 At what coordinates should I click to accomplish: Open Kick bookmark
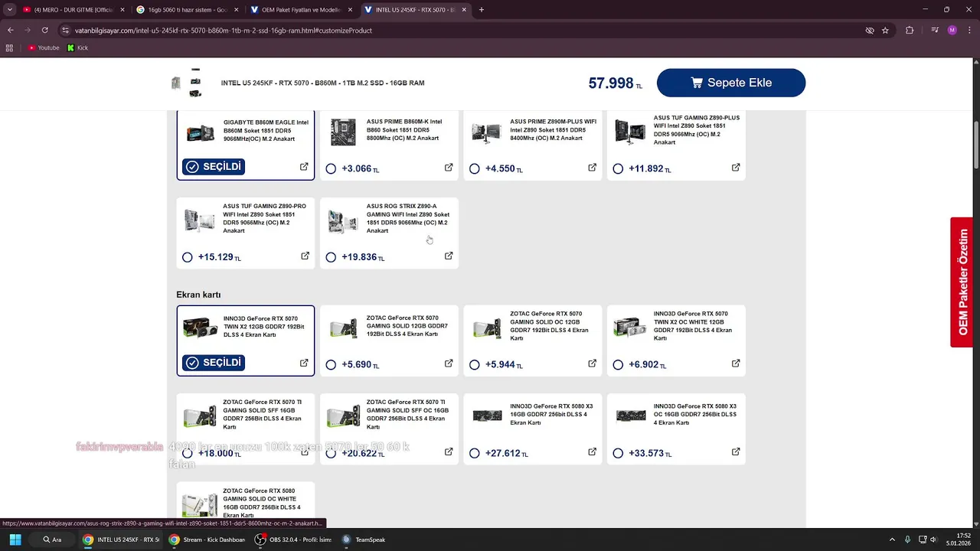pos(77,47)
